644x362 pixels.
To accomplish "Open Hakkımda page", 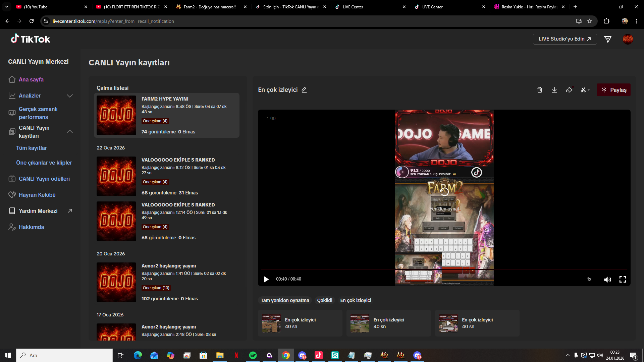I will pos(31,227).
